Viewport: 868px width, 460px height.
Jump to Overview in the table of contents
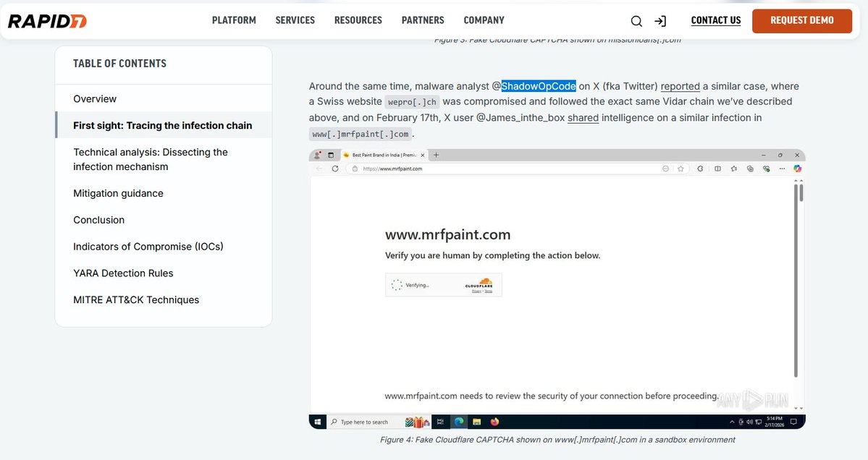[x=95, y=99]
